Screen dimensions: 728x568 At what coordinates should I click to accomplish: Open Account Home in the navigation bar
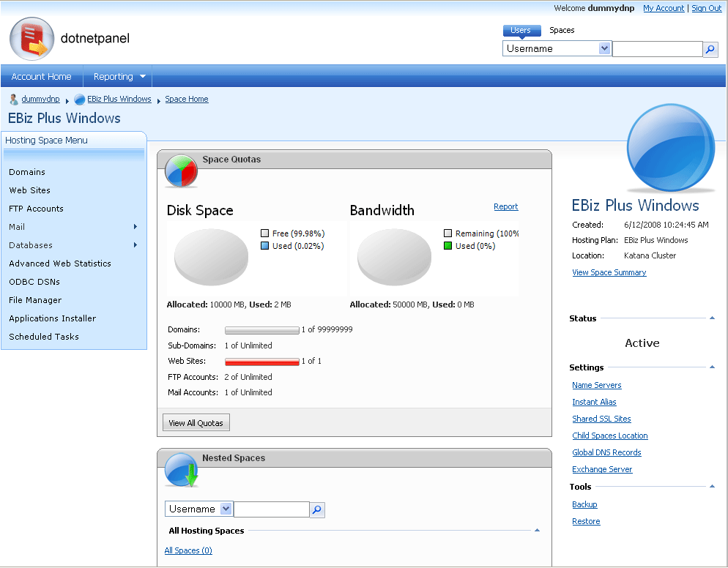[41, 77]
